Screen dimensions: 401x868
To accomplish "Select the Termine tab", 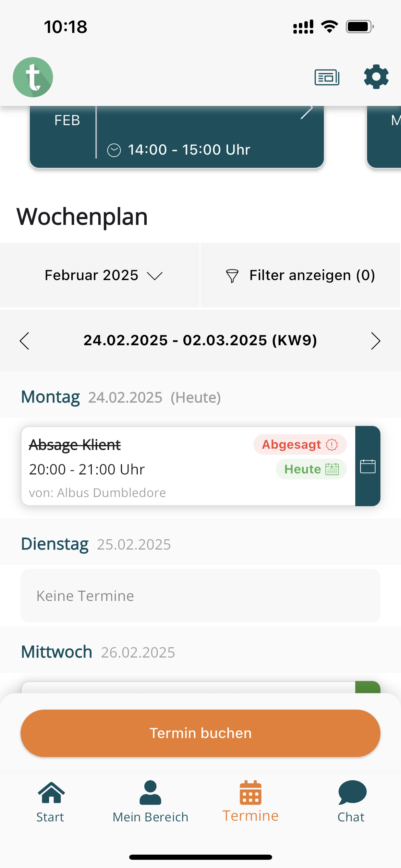I will [251, 801].
